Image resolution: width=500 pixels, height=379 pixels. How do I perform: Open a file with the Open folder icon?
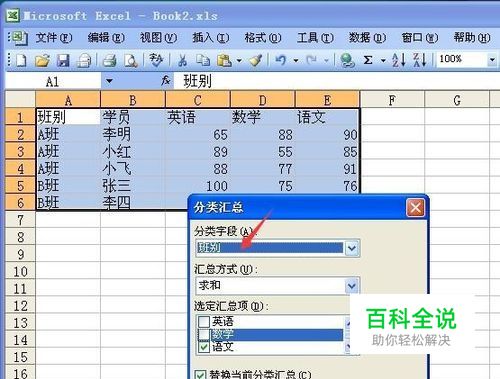pos(42,61)
